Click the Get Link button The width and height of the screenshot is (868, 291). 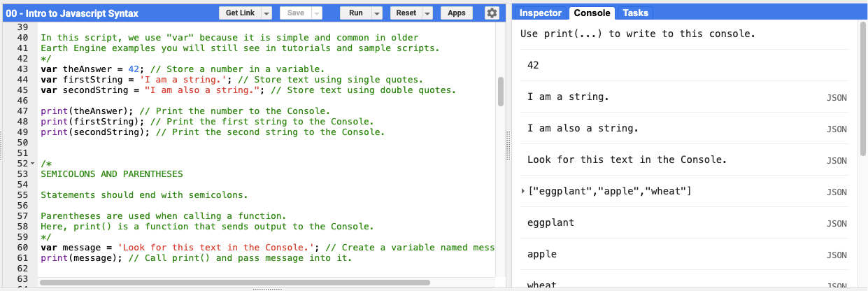point(241,13)
